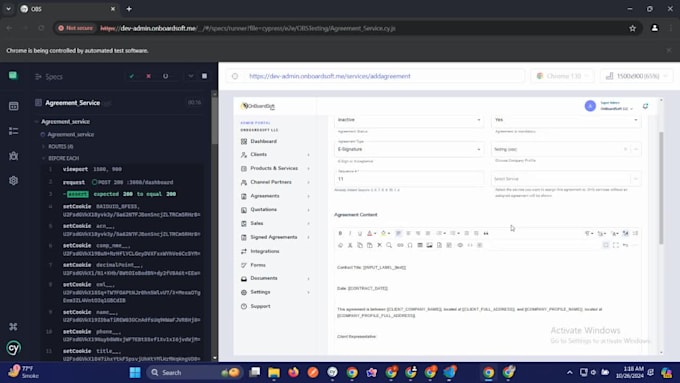Open new Chrome tab plus button
The image size is (680, 383).
pos(129,9)
